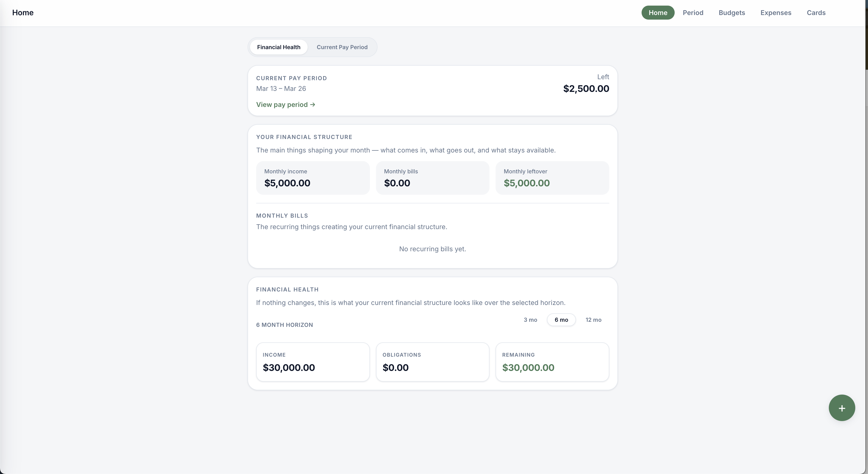Image resolution: width=868 pixels, height=474 pixels.
Task: Open the Home navigation tab
Action: [x=657, y=13]
